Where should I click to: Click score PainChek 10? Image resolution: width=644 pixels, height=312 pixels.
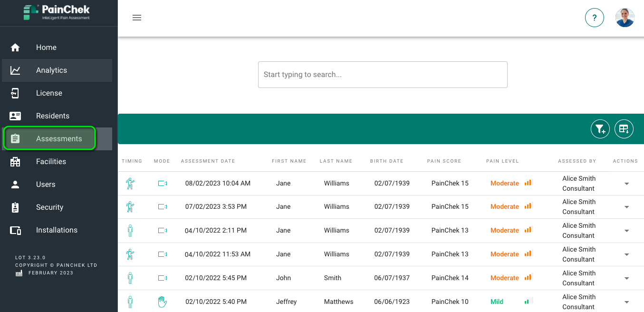click(450, 302)
